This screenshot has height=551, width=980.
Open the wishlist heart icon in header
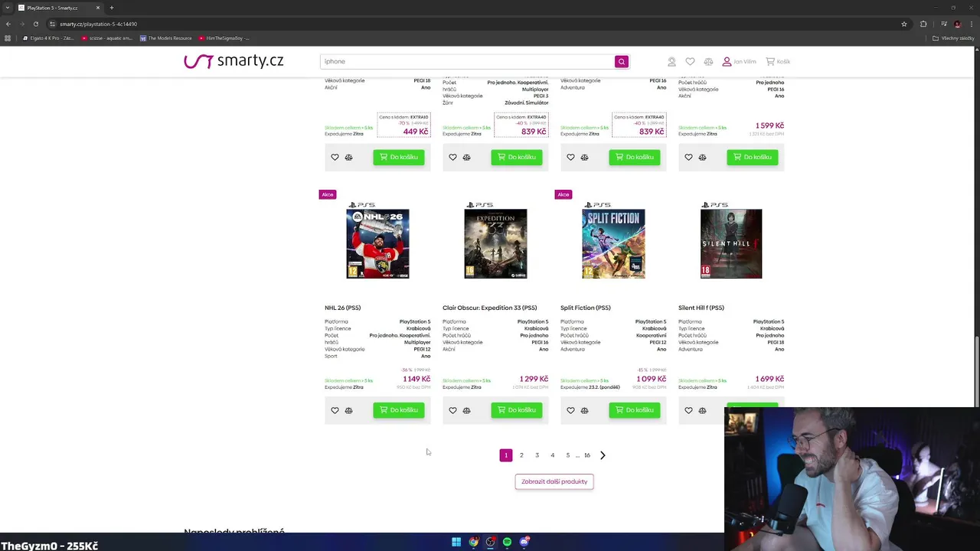click(x=690, y=61)
